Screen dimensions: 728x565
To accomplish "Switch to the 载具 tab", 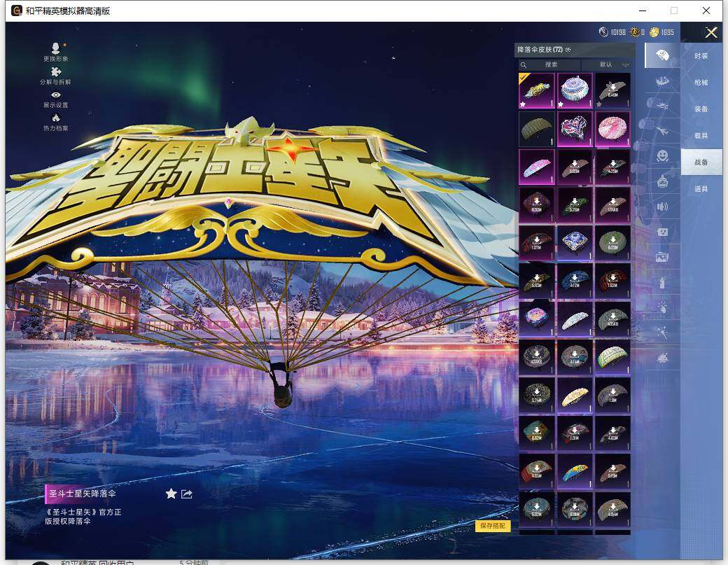I will coord(701,136).
